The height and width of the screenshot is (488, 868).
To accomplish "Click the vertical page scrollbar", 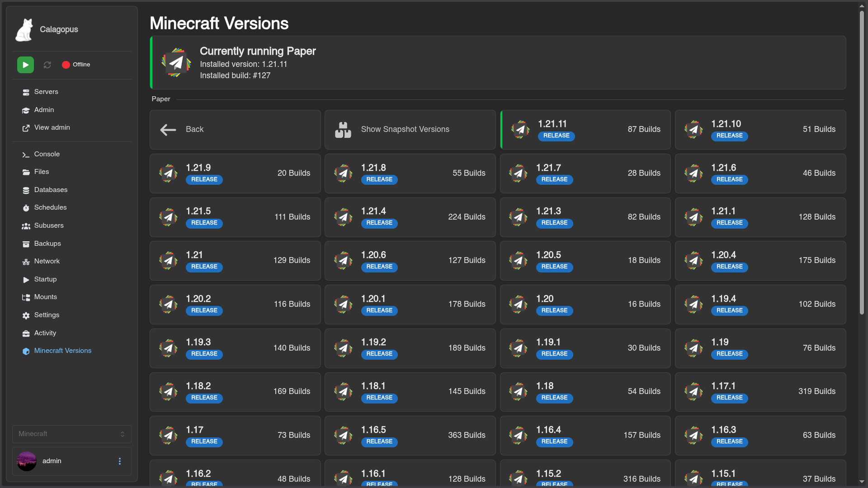I will pyautogui.click(x=862, y=163).
